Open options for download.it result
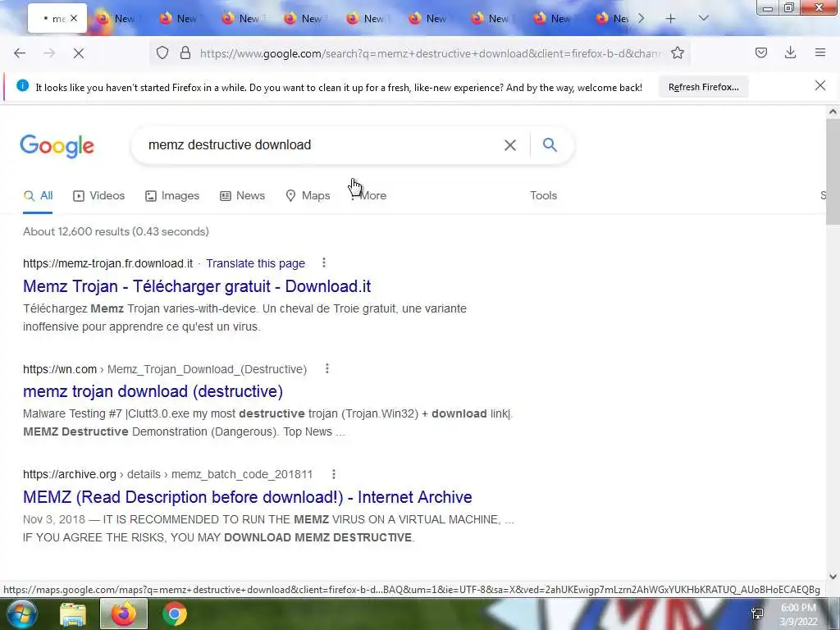 tap(323, 262)
